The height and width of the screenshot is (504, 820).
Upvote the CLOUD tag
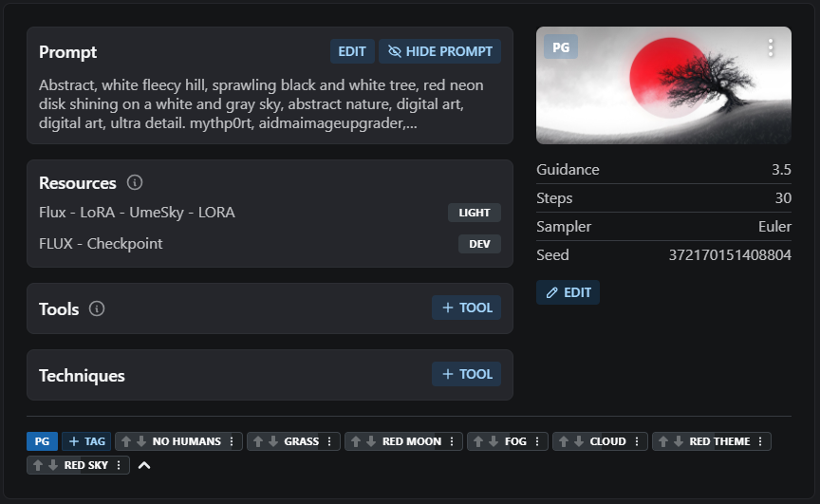pyautogui.click(x=563, y=441)
